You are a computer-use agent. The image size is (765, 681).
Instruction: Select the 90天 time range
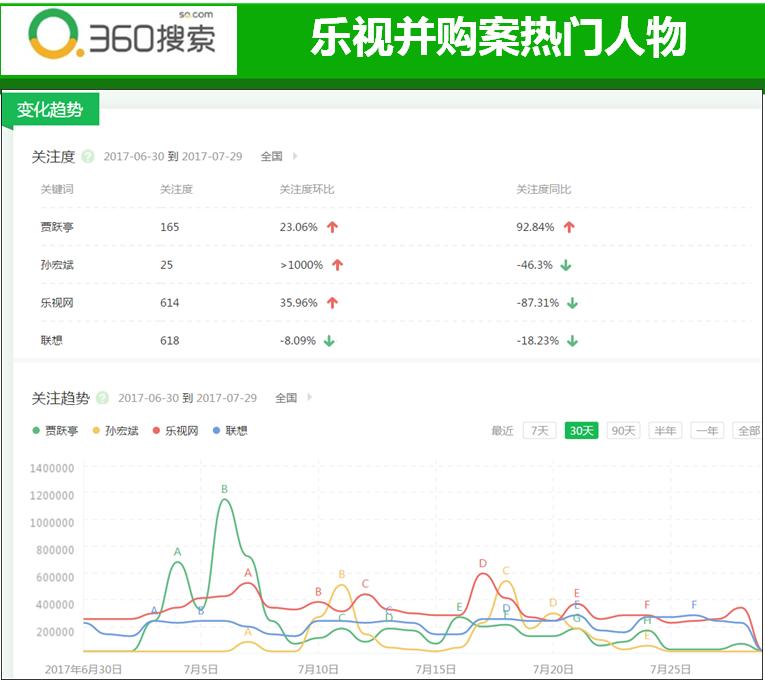click(x=623, y=431)
